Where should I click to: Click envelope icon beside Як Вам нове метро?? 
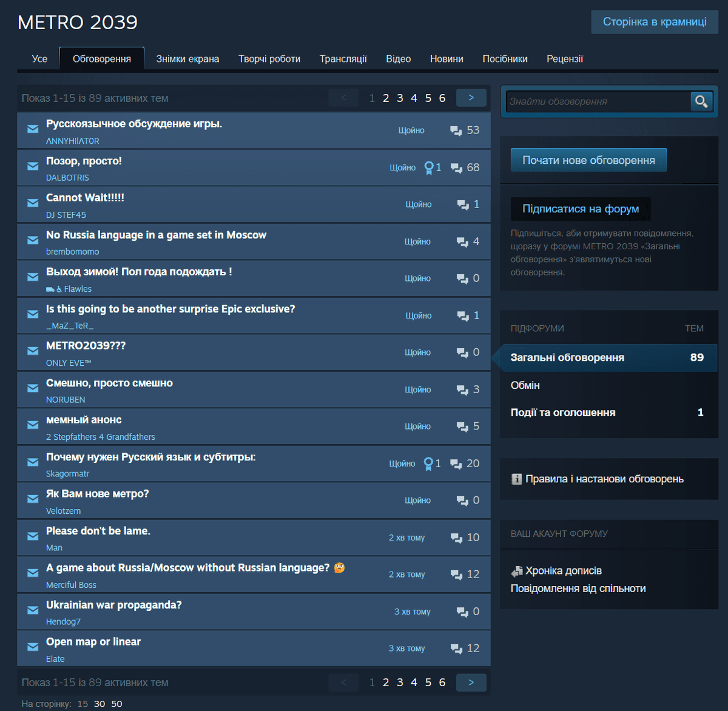(x=33, y=499)
